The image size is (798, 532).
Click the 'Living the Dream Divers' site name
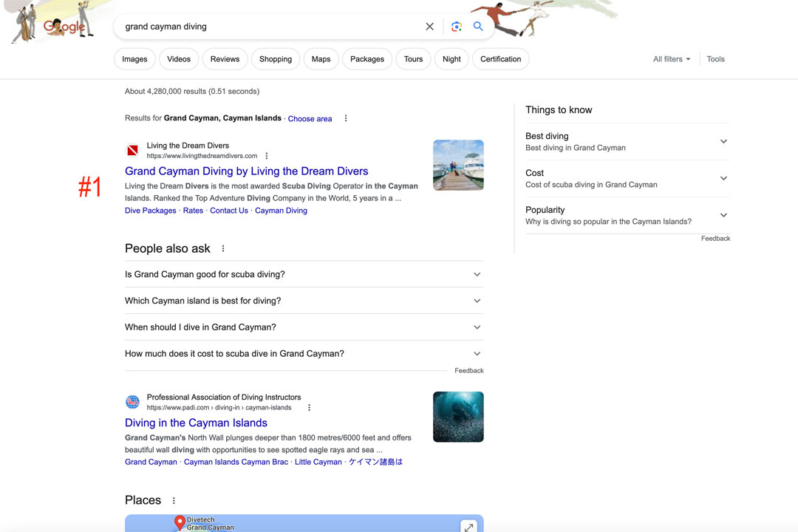188,146
